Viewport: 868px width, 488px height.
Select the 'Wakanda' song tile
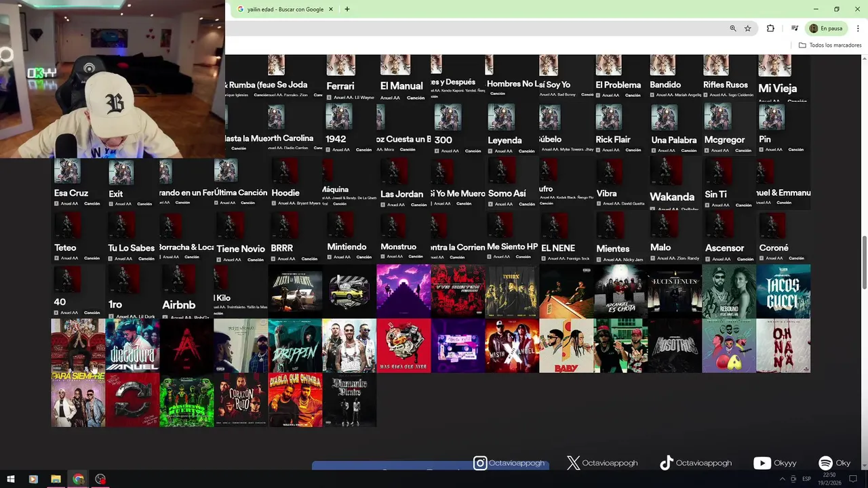(x=675, y=183)
